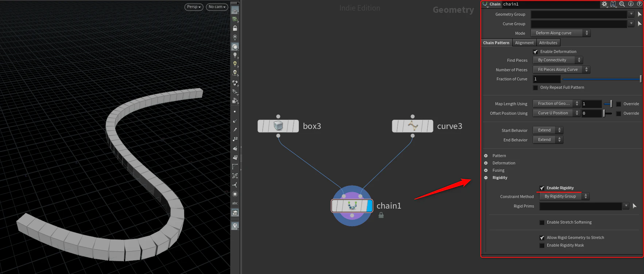The width and height of the screenshot is (644, 274).
Task: Uncheck Allow Rigid Geometry to Stretch
Action: click(x=542, y=238)
